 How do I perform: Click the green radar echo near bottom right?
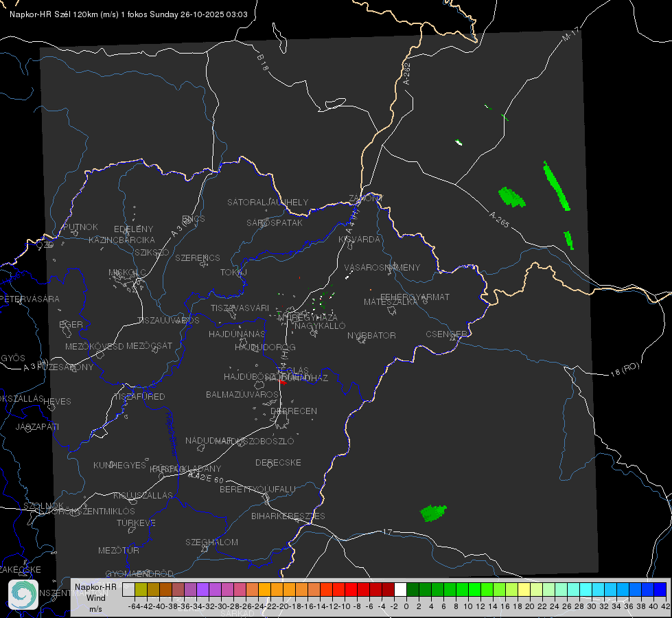click(433, 513)
